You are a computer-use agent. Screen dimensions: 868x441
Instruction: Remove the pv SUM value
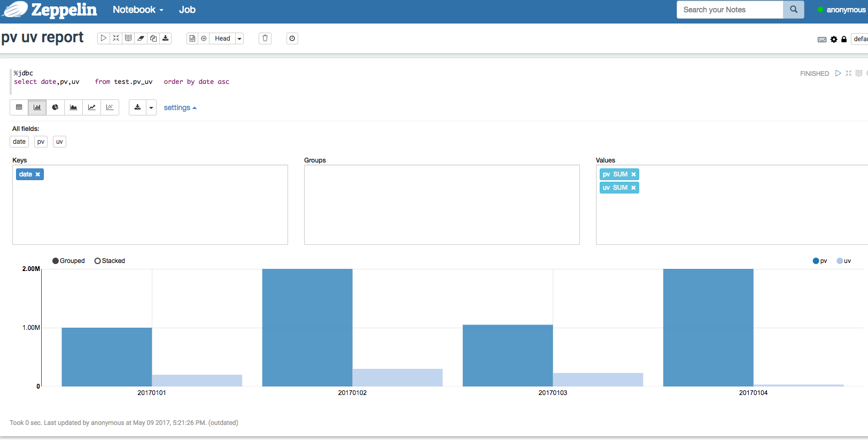point(633,174)
